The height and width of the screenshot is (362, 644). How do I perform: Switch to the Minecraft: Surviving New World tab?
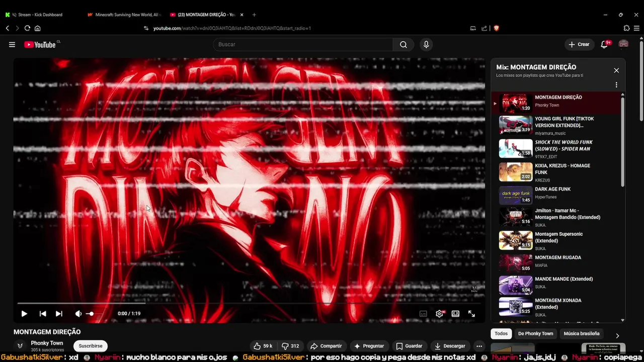[124, 15]
